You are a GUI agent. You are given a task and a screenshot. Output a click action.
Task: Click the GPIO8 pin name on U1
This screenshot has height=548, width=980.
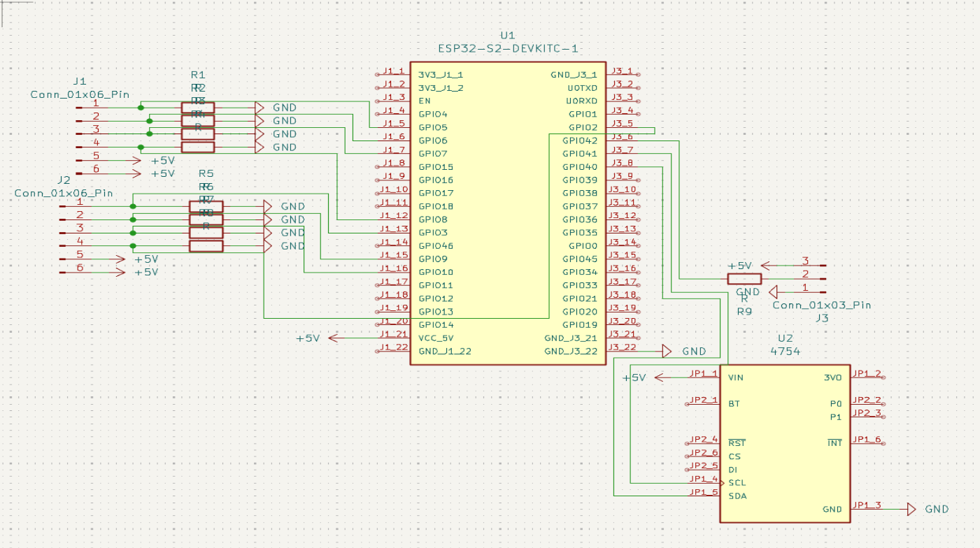click(433, 219)
